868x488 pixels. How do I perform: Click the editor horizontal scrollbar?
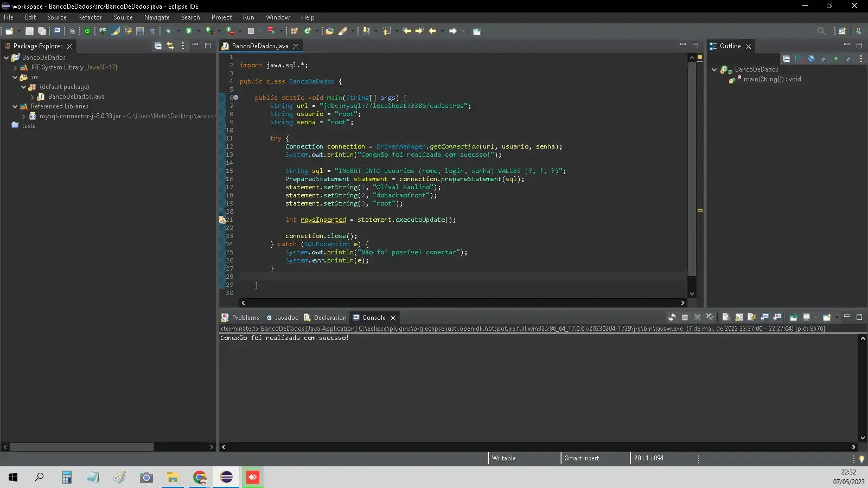click(463, 303)
